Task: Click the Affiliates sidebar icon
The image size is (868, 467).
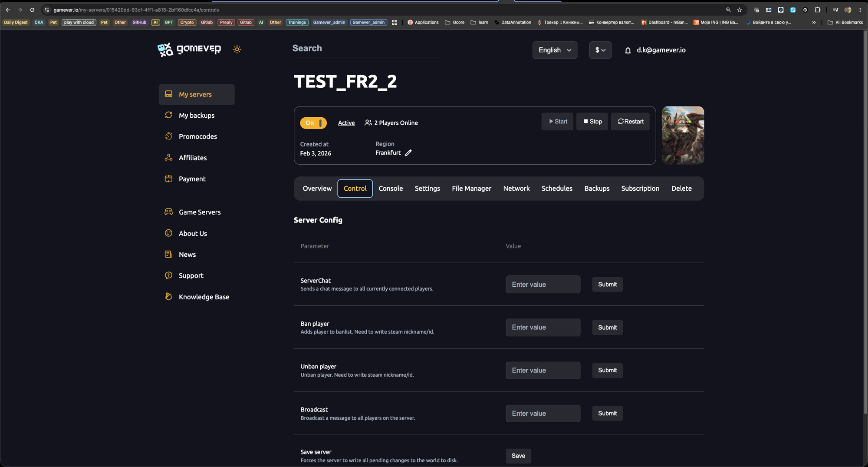Action: [168, 158]
